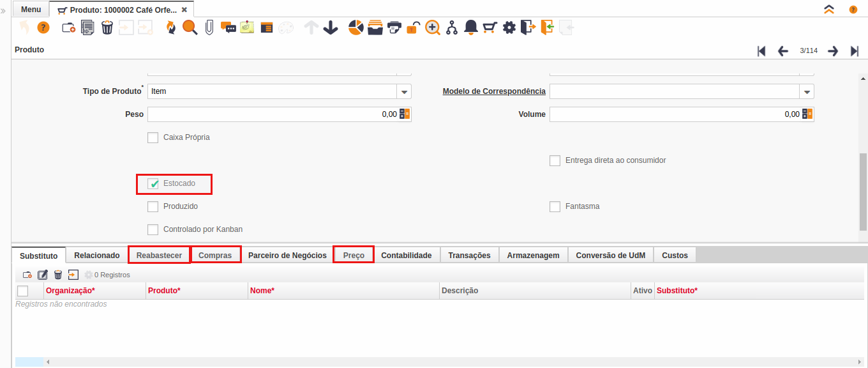The height and width of the screenshot is (368, 868).
Task: Click the magnifier Find record icon
Action: tap(190, 27)
